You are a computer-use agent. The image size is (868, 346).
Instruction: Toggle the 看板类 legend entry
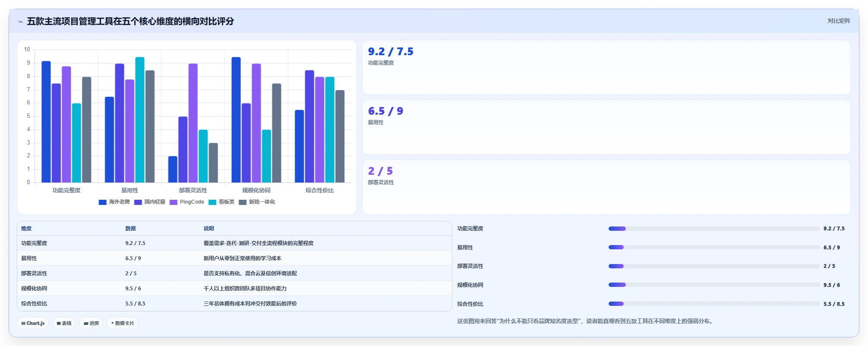[x=221, y=202]
